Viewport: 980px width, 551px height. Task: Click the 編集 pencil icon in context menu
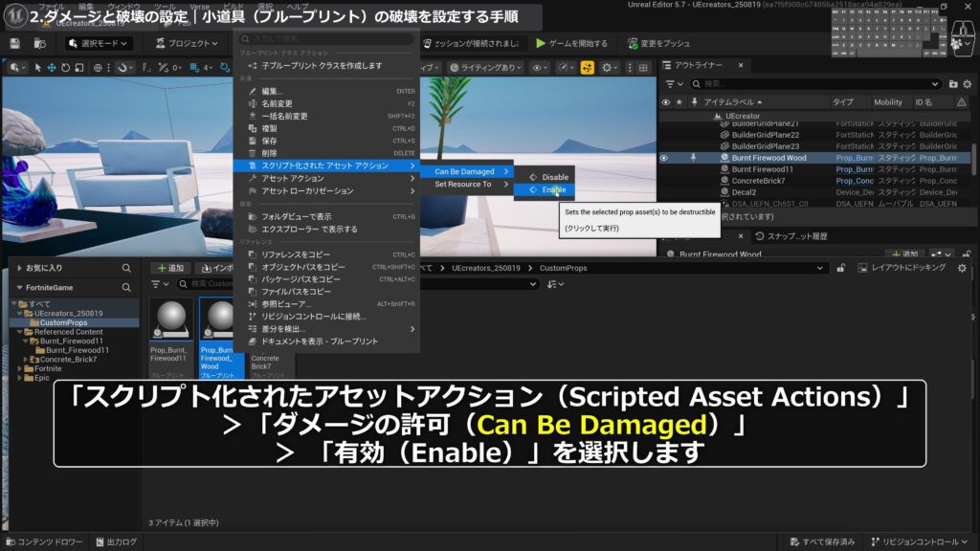coord(253,91)
